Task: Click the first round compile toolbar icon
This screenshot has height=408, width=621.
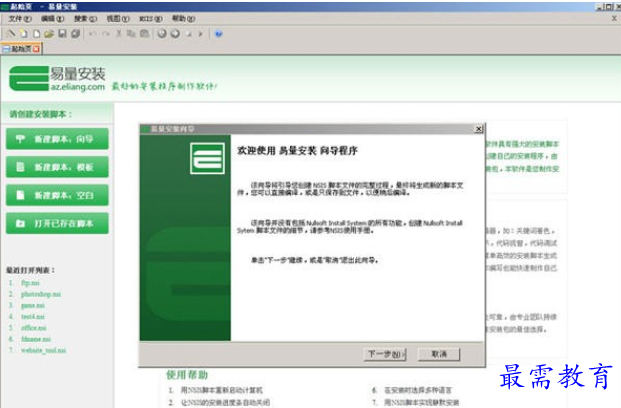Action: [x=162, y=34]
